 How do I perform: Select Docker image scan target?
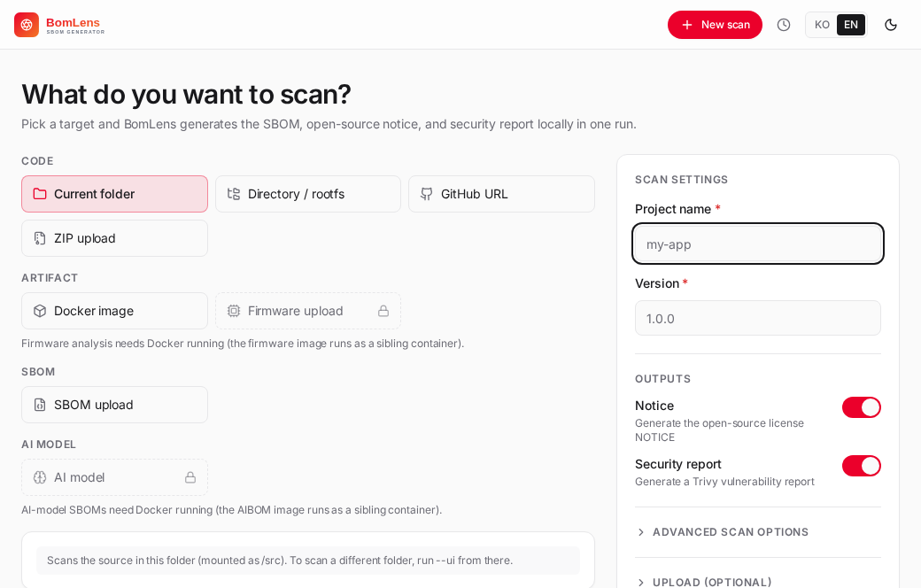[x=114, y=311]
